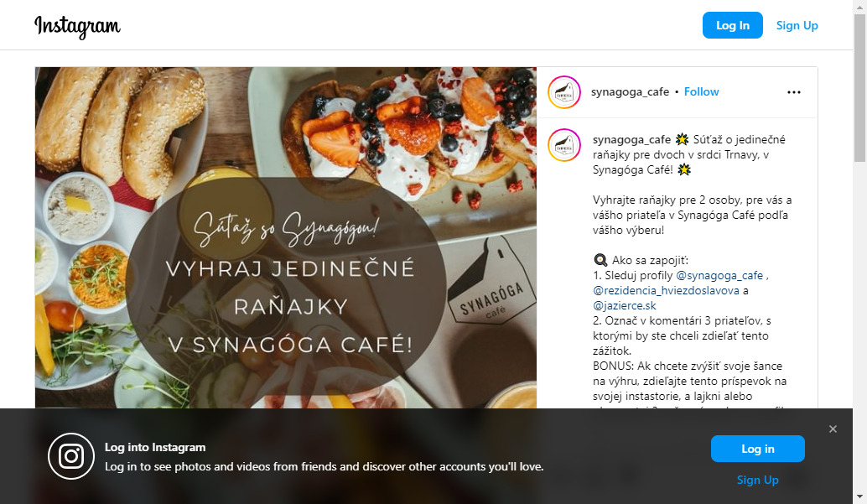867x504 pixels.
Task: Open the @rezidencia_hviezdoslavova mention
Action: point(666,290)
